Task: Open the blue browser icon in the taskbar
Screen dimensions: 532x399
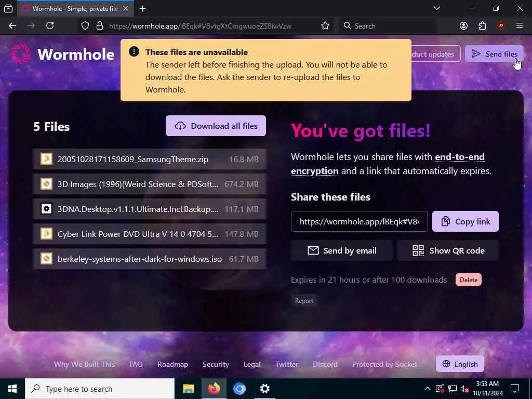Action: (x=239, y=389)
